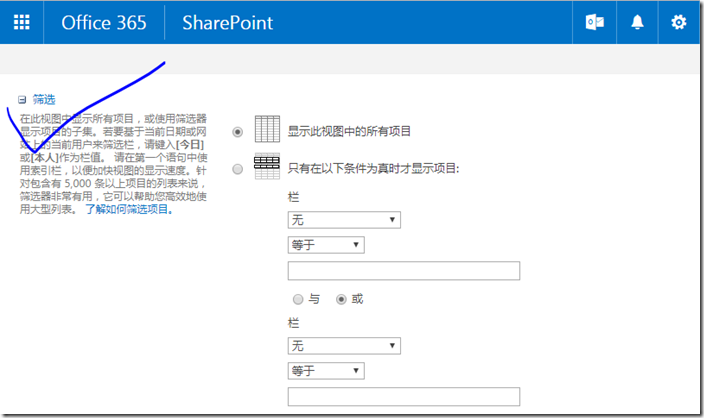This screenshot has width=704, height=418.
Task: Open the settings gear icon
Action: 678,22
